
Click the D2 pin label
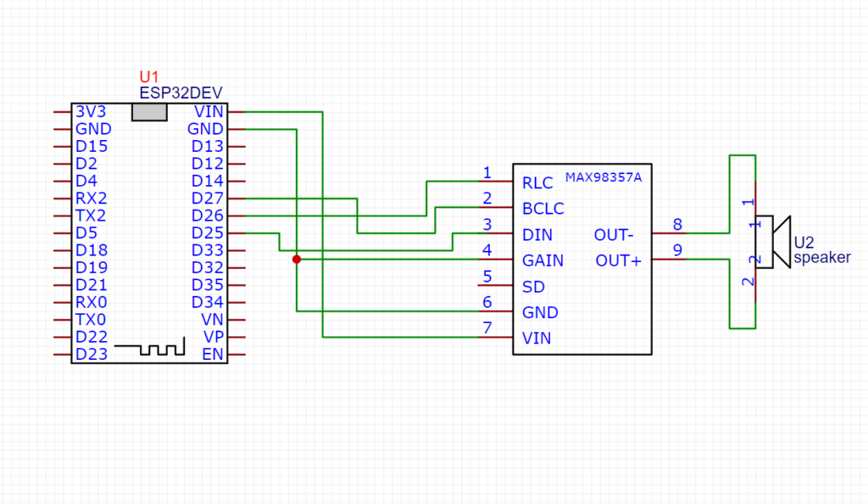(x=86, y=164)
